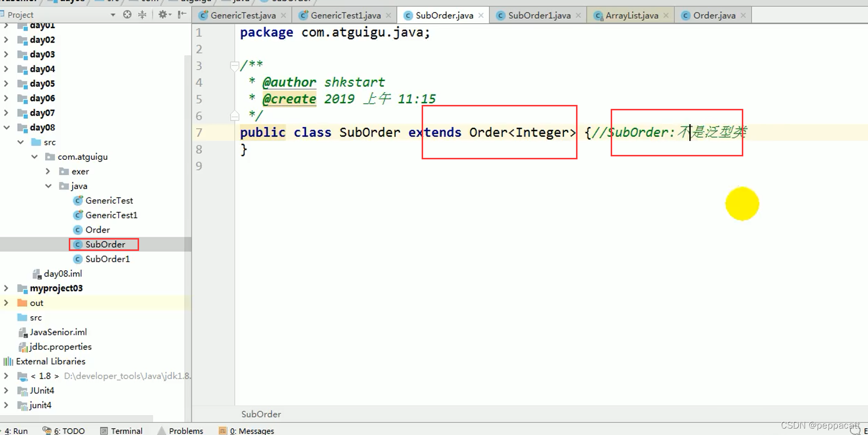Close the GenericTest1.java tab
This screenshot has width=868, height=435.
388,15
